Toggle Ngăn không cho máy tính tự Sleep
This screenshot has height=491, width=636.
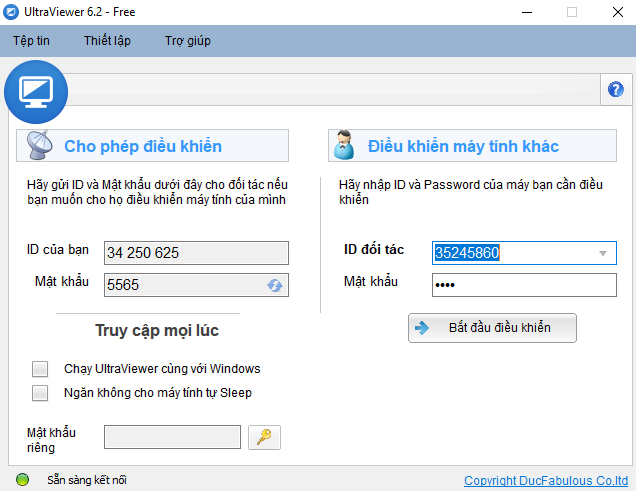pyautogui.click(x=40, y=393)
